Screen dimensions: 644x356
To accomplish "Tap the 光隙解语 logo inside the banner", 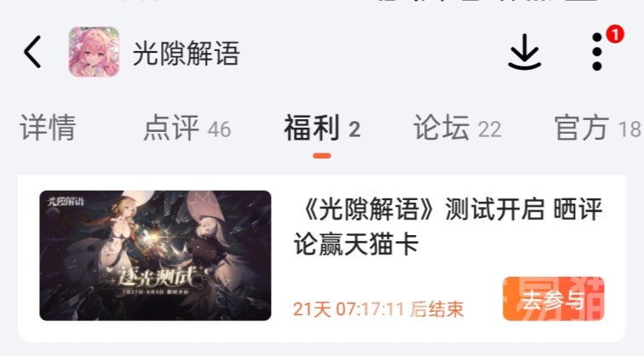I will pos(66,201).
